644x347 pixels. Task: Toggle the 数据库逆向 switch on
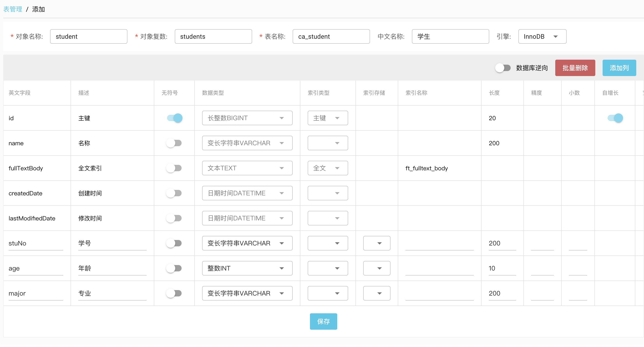click(x=503, y=68)
